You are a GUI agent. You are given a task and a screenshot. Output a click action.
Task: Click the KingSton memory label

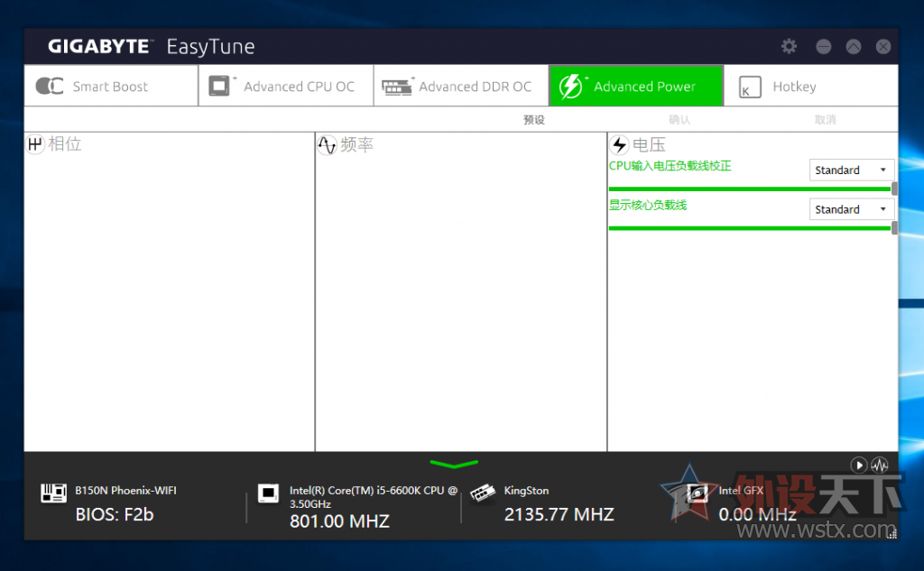coord(526,491)
